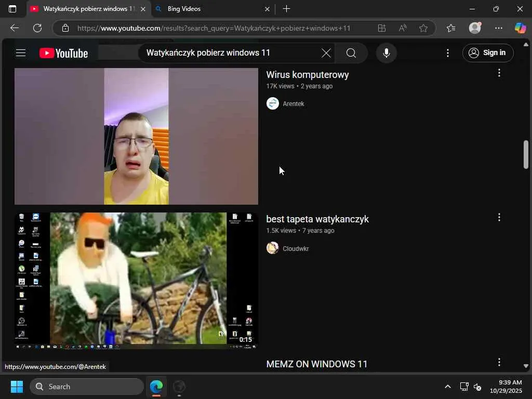
Task: Open the Favorites list icon
Action: (451, 28)
